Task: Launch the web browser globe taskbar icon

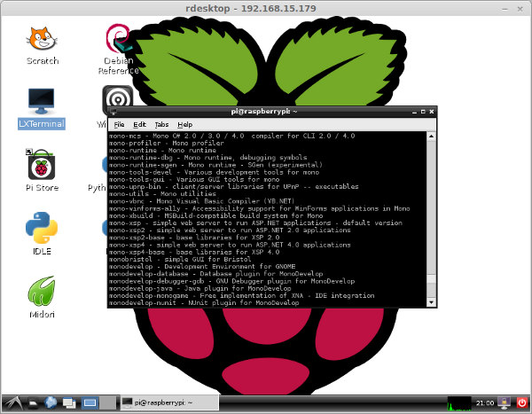Action: (51, 403)
